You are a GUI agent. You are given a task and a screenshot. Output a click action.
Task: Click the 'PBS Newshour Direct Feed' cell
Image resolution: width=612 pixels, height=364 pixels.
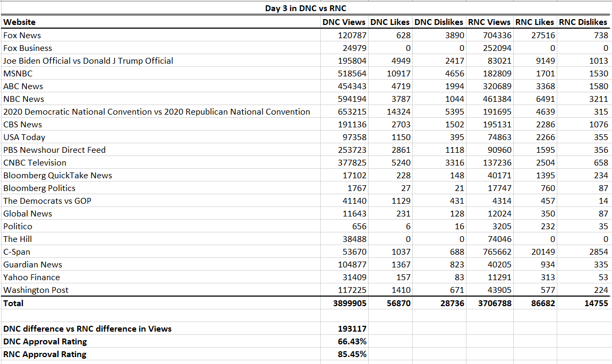[x=161, y=150]
